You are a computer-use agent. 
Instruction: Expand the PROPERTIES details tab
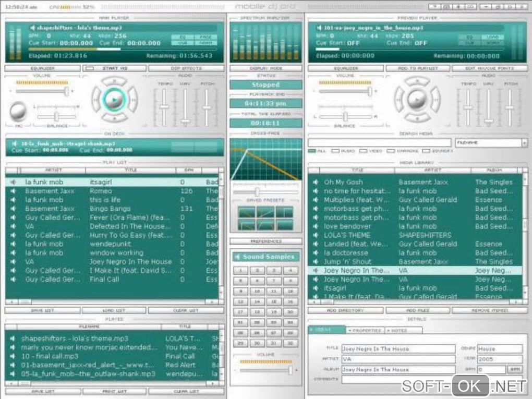point(365,330)
